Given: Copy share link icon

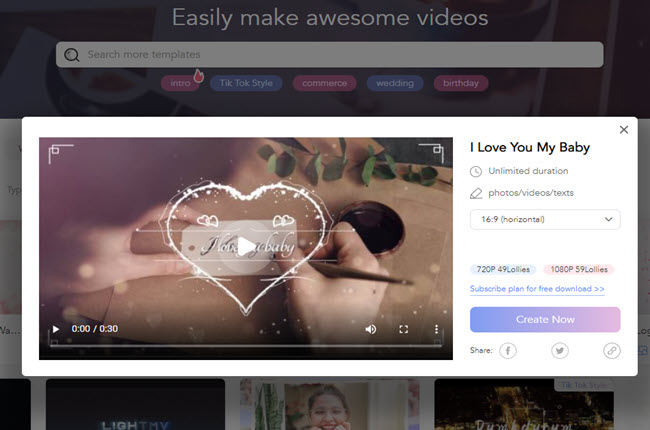Looking at the screenshot, I should pos(612,351).
